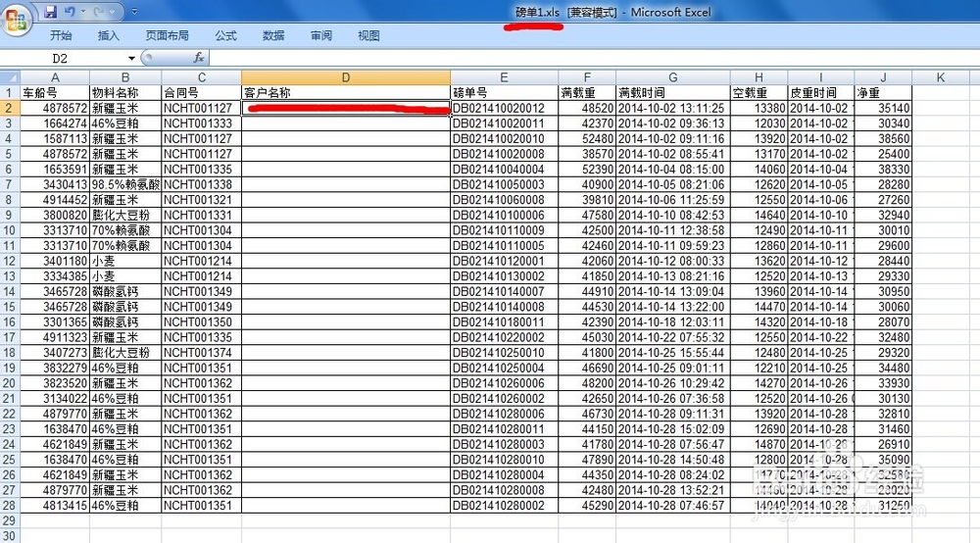Open Customize Quick Access Toolbar dropdown
Image resolution: width=980 pixels, height=543 pixels.
(134, 11)
